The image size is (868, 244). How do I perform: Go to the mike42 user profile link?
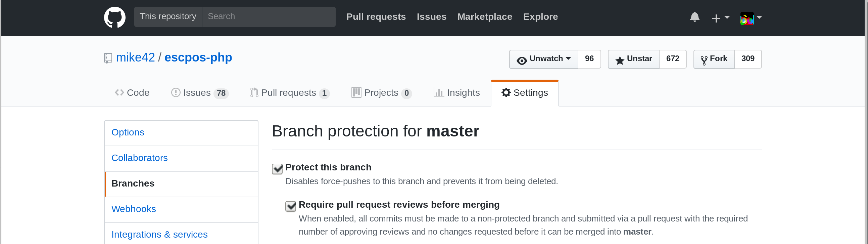[x=136, y=58]
